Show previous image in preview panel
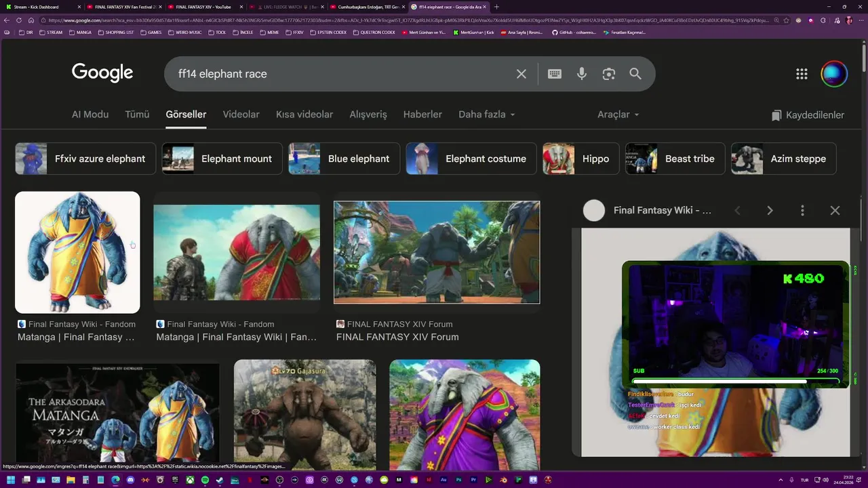Screen dimensions: 868x488 pyautogui.click(x=737, y=211)
